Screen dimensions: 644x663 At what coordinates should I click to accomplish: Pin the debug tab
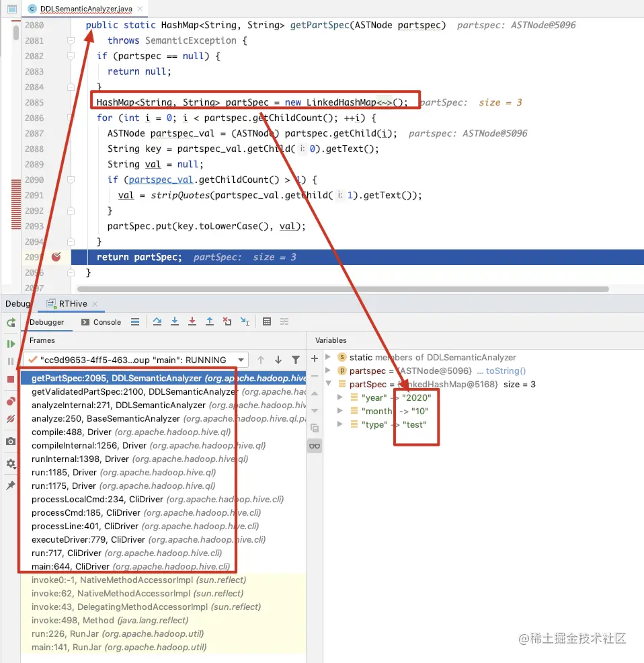[x=11, y=485]
